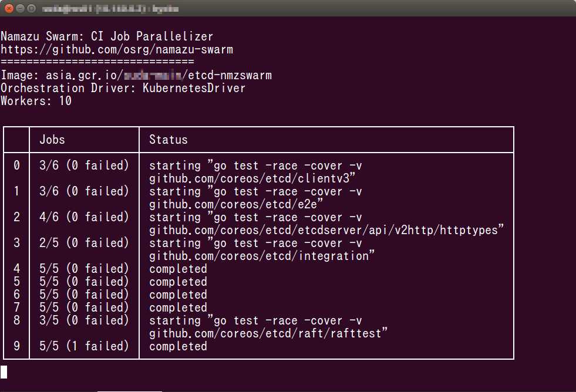The image size is (576, 392).
Task: Select worker index 3 cell
Action: (16, 242)
